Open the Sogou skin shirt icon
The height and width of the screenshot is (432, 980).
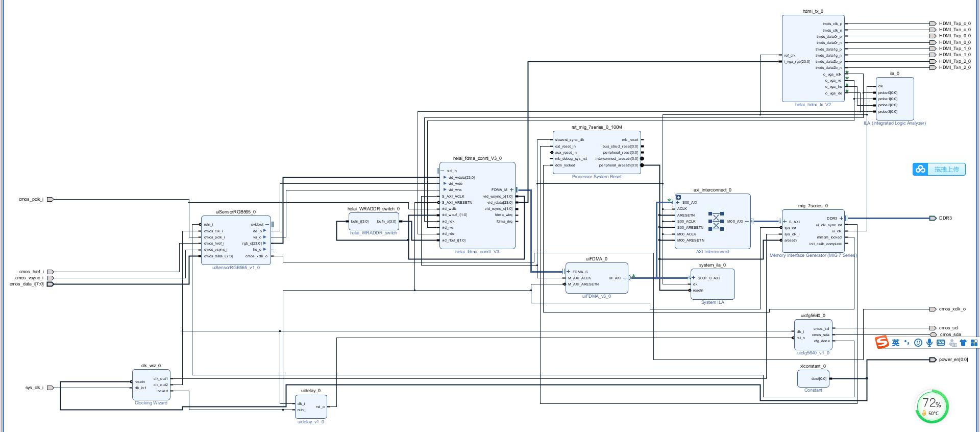(x=963, y=343)
